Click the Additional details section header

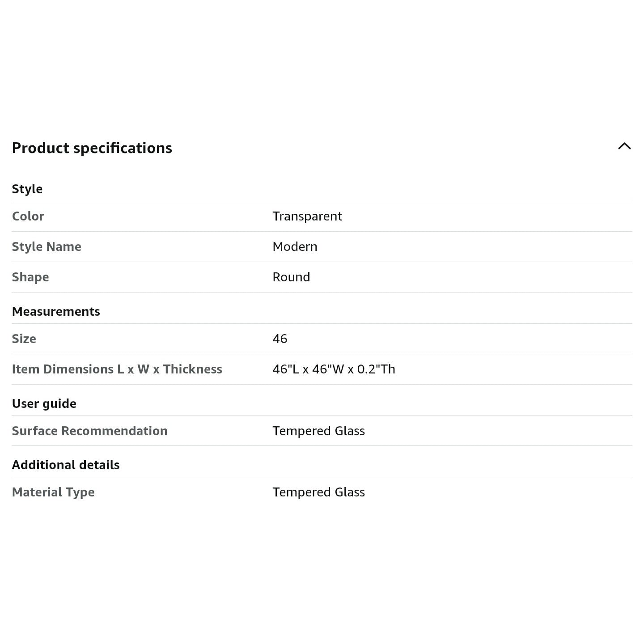[x=66, y=465]
